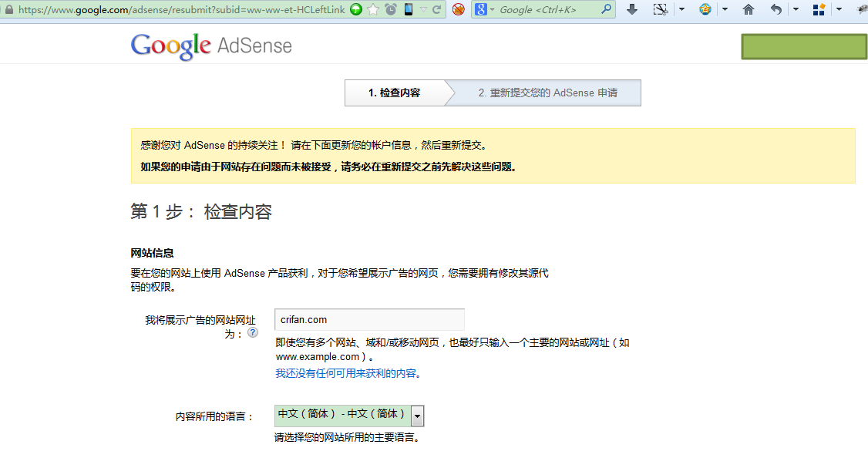Screen dimensions: 868x458
Task: Click the Google AdSense logo
Action: coord(211,46)
